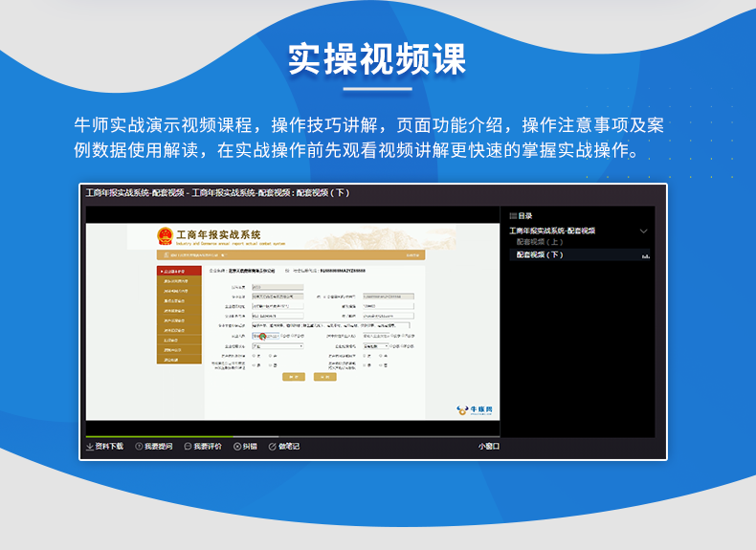
Task: Collapse the 工商年报实战系统-配套视频 chapter chevron
Action: click(643, 231)
